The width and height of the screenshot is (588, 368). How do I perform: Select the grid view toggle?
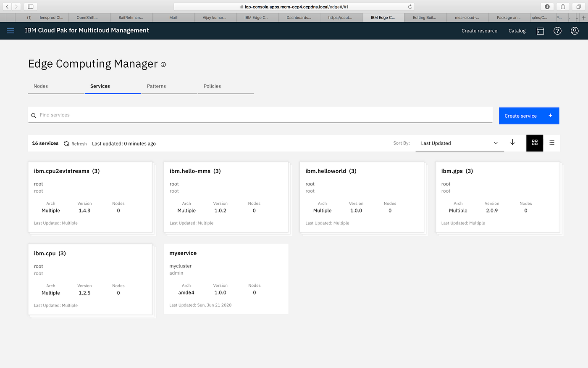point(535,143)
